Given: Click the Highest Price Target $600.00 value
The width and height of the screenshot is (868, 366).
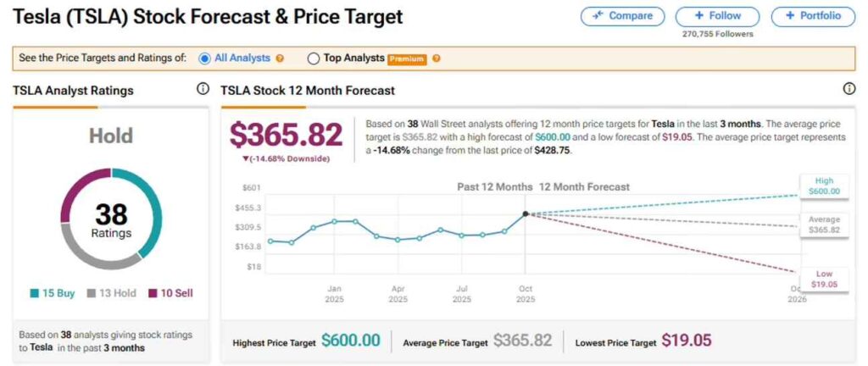Looking at the screenshot, I should pos(350,341).
